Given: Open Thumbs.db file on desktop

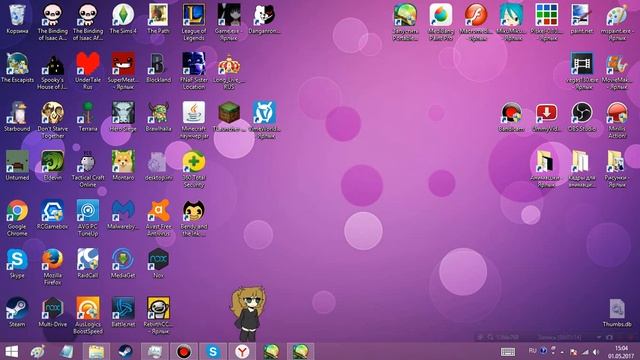Looking at the screenshot, I should (x=617, y=313).
